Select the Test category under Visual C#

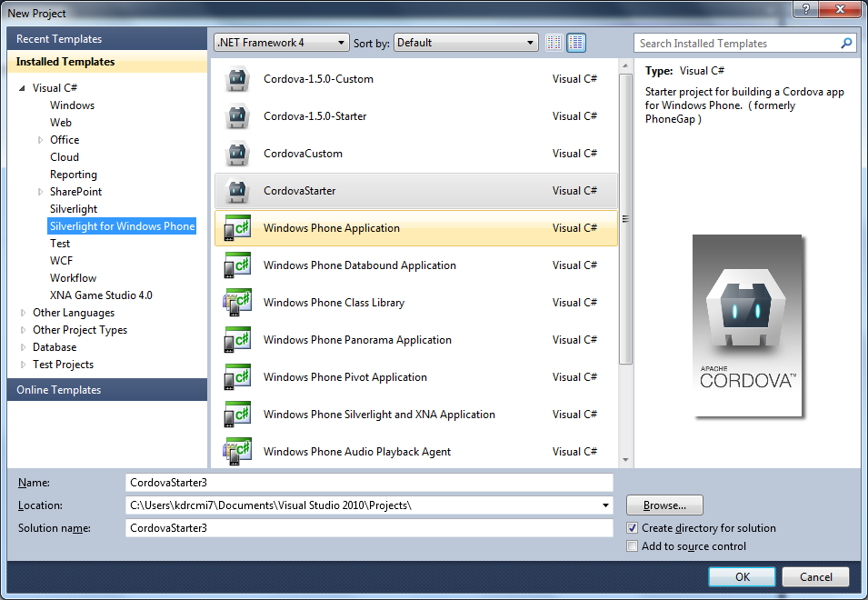(x=60, y=244)
